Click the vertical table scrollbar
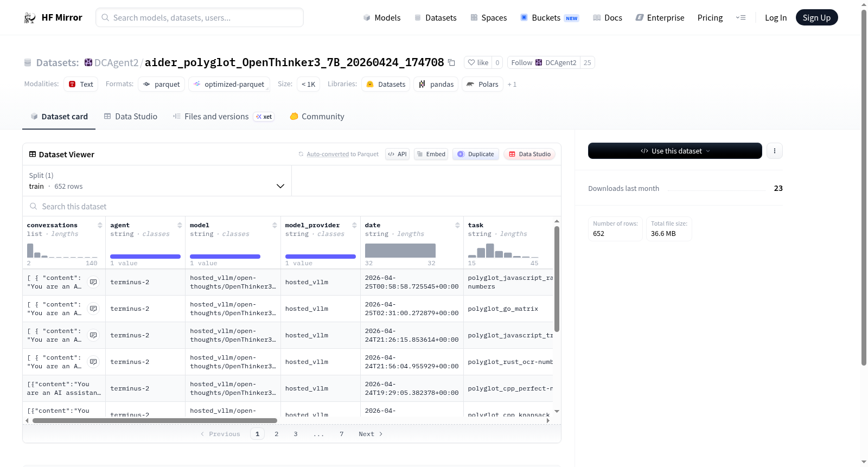This screenshot has width=868, height=467. pyautogui.click(x=557, y=279)
